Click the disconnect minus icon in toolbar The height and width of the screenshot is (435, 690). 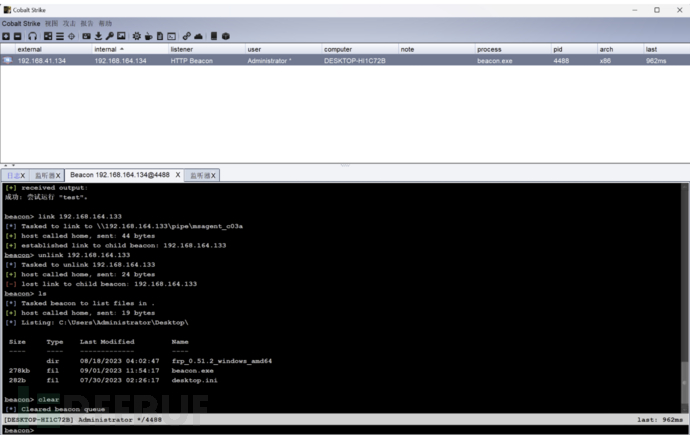17,36
